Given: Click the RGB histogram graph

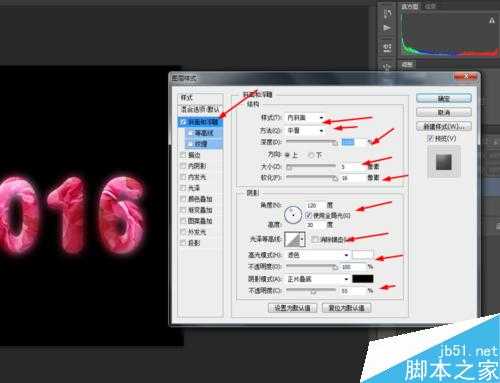Looking at the screenshot, I should click(x=449, y=35).
